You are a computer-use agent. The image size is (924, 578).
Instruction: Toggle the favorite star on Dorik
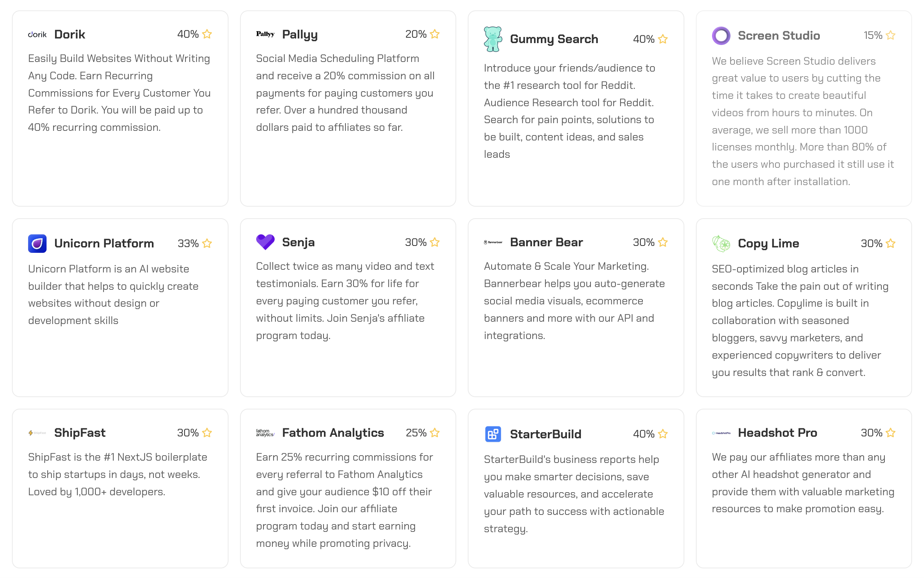point(207,34)
